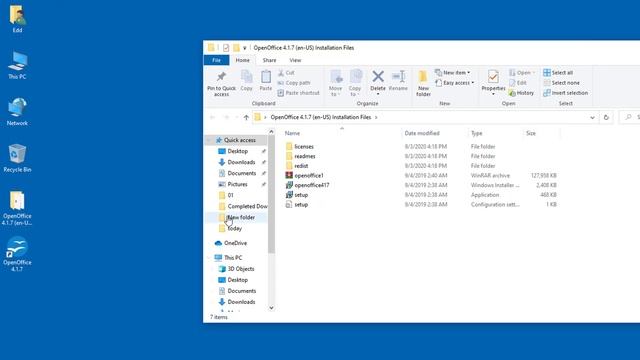640x360 pixels.
Task: Click the Paste ribbon icon
Action: click(266, 80)
